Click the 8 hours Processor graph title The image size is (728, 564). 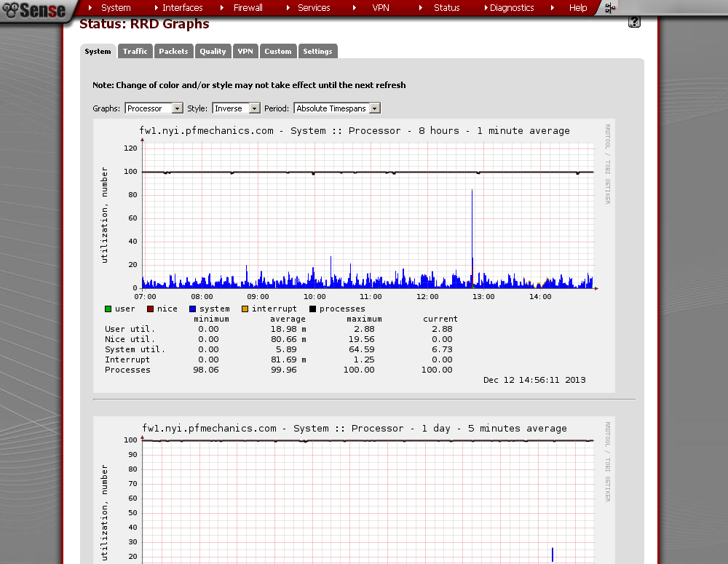[355, 131]
